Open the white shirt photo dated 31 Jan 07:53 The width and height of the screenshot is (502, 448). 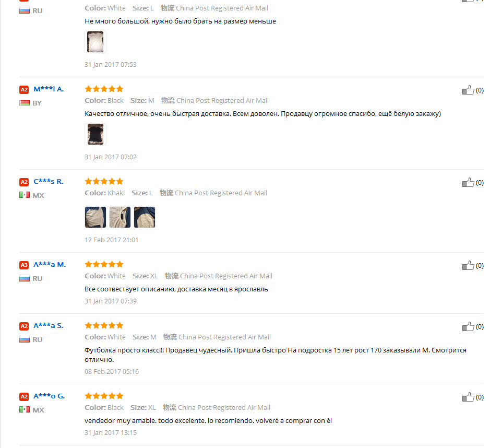pos(95,42)
